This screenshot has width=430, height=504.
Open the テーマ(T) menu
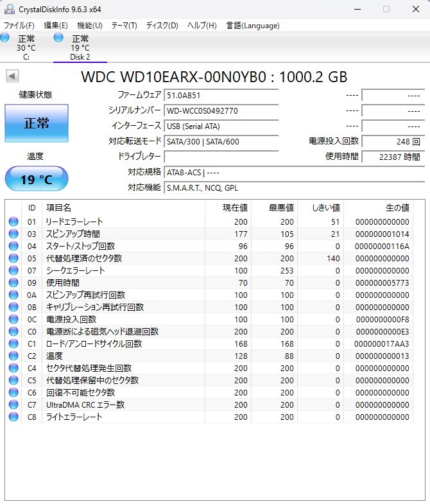tap(124, 26)
